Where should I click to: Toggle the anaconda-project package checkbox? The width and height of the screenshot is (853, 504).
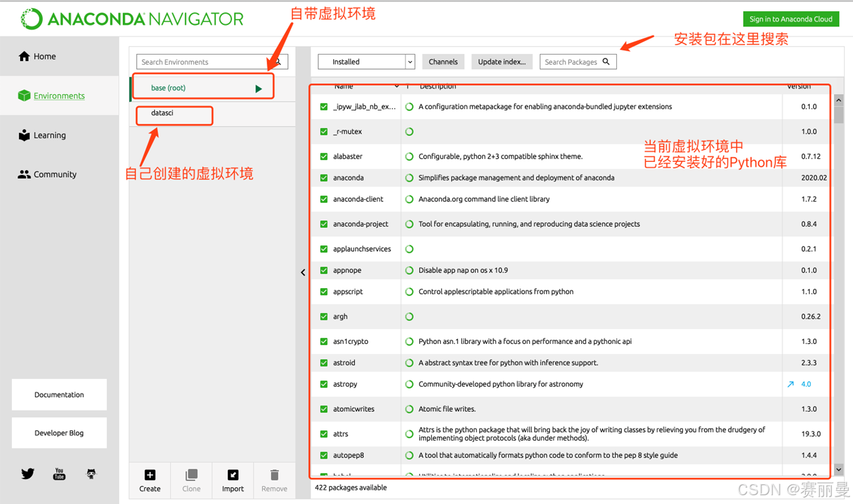point(324,224)
